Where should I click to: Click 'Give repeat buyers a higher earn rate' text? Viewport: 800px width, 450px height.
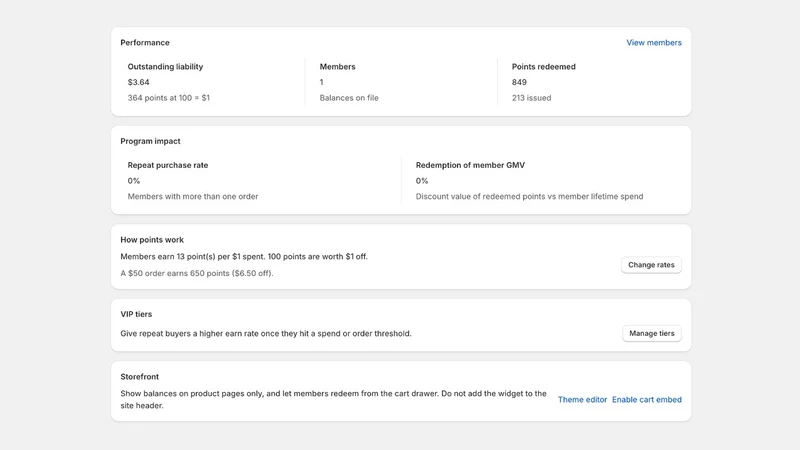[x=266, y=334]
